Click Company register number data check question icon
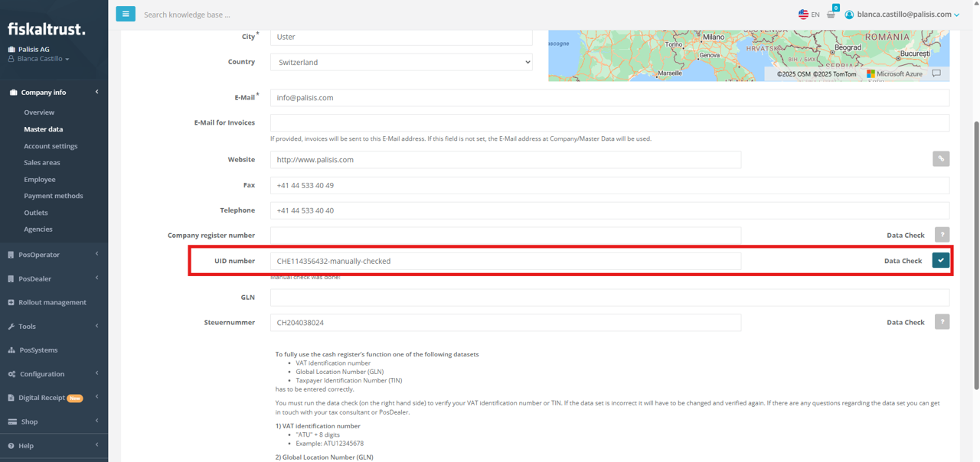Image resolution: width=980 pixels, height=462 pixels. click(942, 235)
